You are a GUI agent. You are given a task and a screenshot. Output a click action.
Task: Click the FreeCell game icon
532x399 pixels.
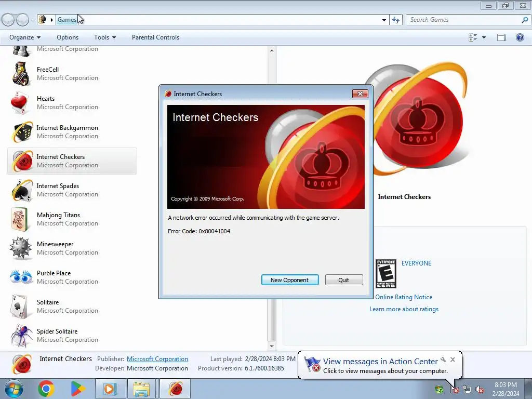click(21, 74)
